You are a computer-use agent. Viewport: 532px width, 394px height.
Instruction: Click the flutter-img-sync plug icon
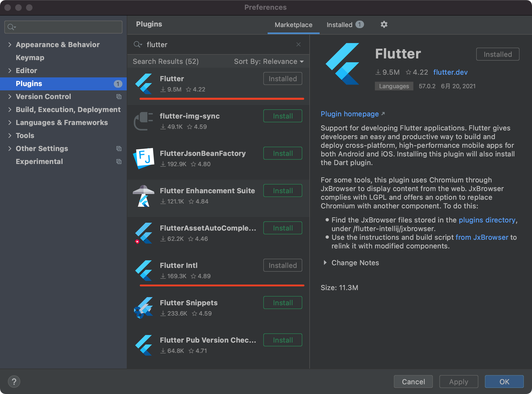point(144,121)
